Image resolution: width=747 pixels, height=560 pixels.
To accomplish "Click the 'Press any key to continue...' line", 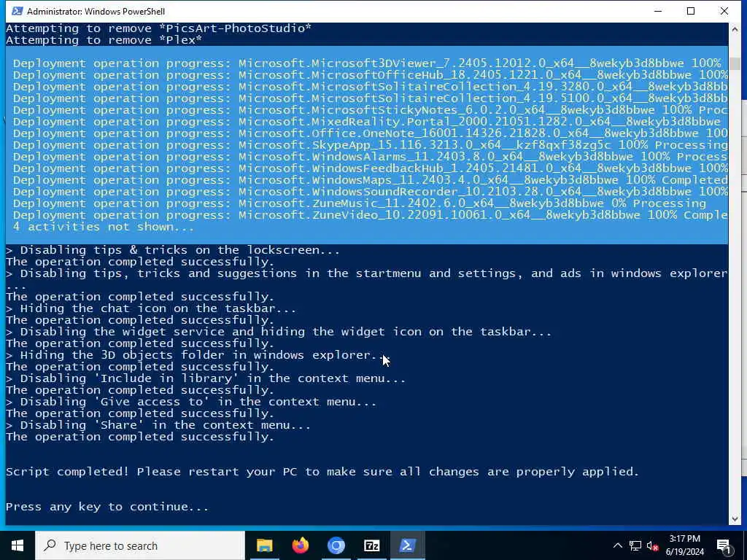I will 107,507.
